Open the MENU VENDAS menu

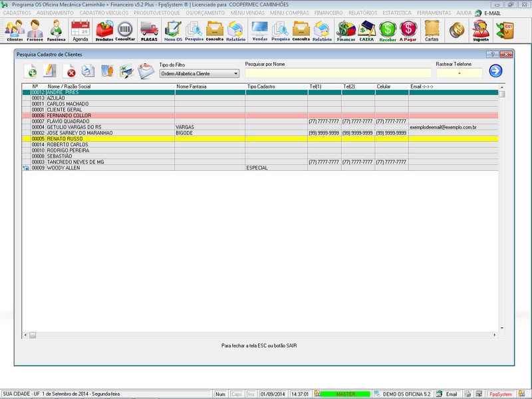click(x=247, y=13)
